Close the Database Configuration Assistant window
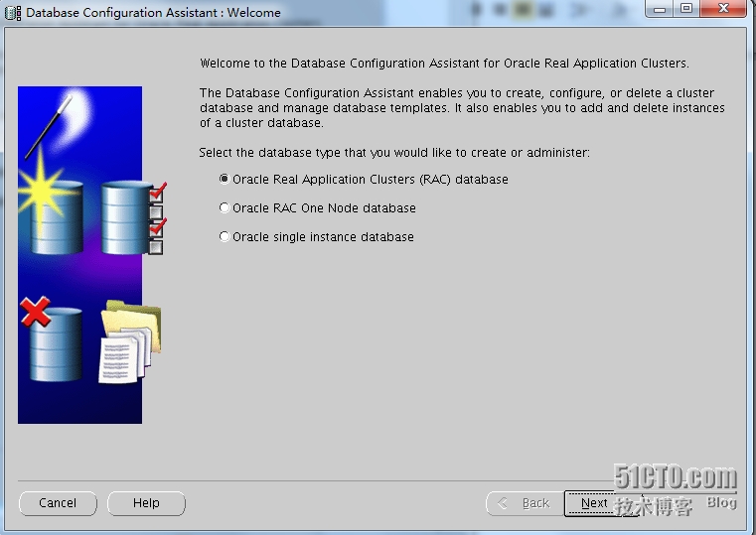Image resolution: width=756 pixels, height=535 pixels. [x=723, y=9]
